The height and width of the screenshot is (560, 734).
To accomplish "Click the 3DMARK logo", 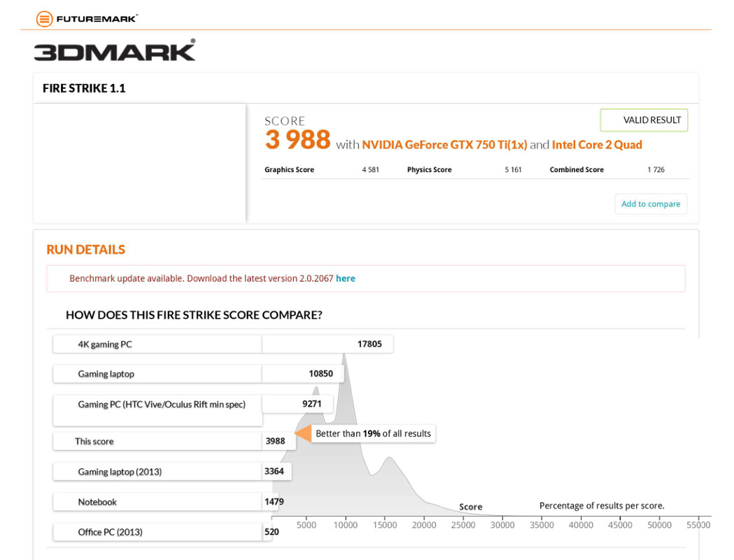I will pos(115,50).
